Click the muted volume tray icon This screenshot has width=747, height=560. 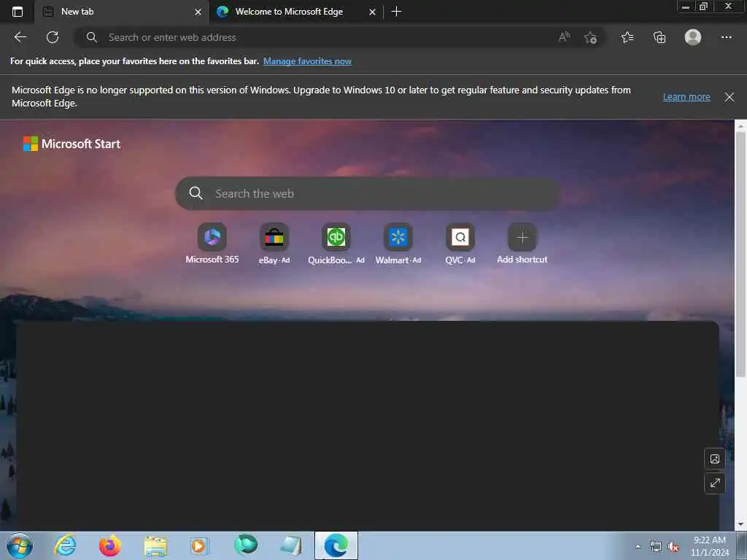point(673,547)
